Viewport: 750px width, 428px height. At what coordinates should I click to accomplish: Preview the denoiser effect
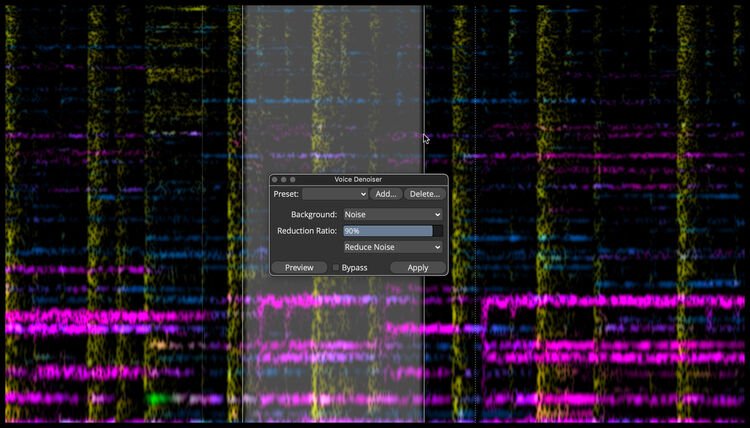pos(299,268)
